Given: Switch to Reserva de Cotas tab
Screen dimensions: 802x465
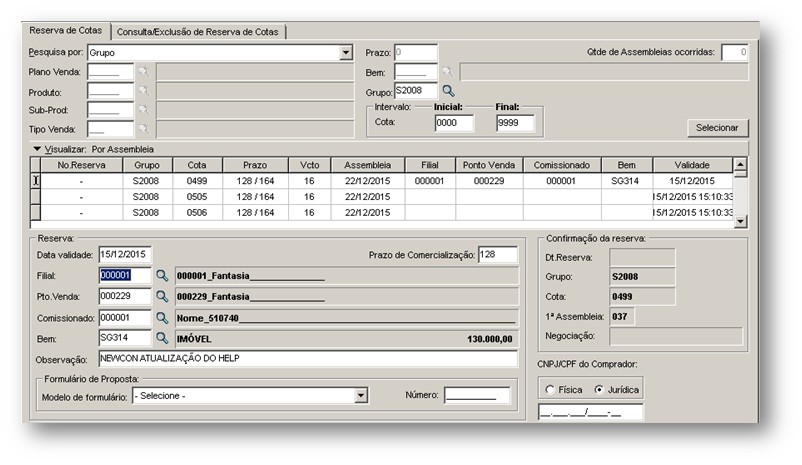Looking at the screenshot, I should coord(65,31).
